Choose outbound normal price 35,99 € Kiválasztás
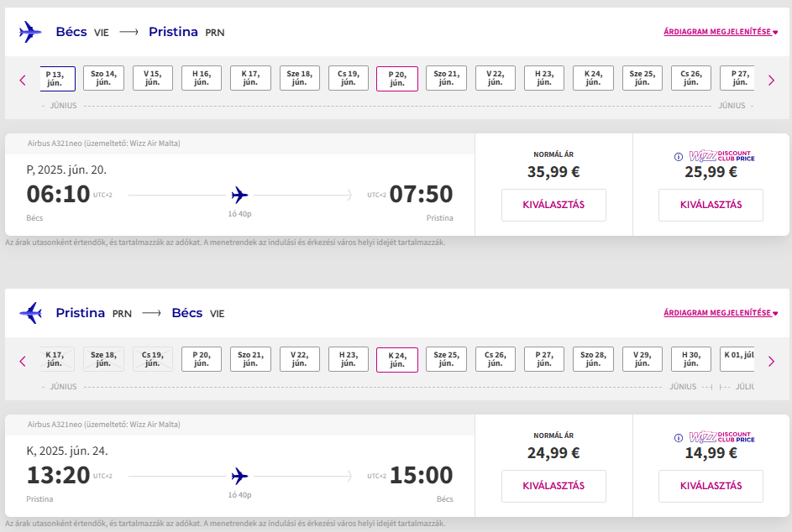Viewport: 792px width, 532px height. tap(553, 205)
